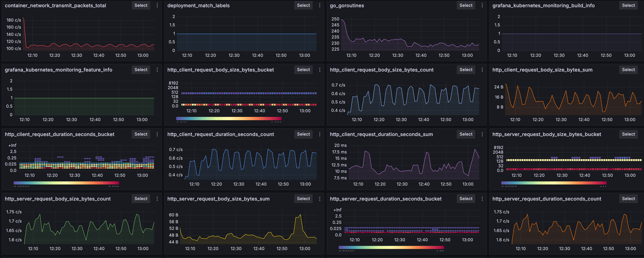Click Select on the grafana_kubernetes_monitoring_build_info panel

click(628, 5)
